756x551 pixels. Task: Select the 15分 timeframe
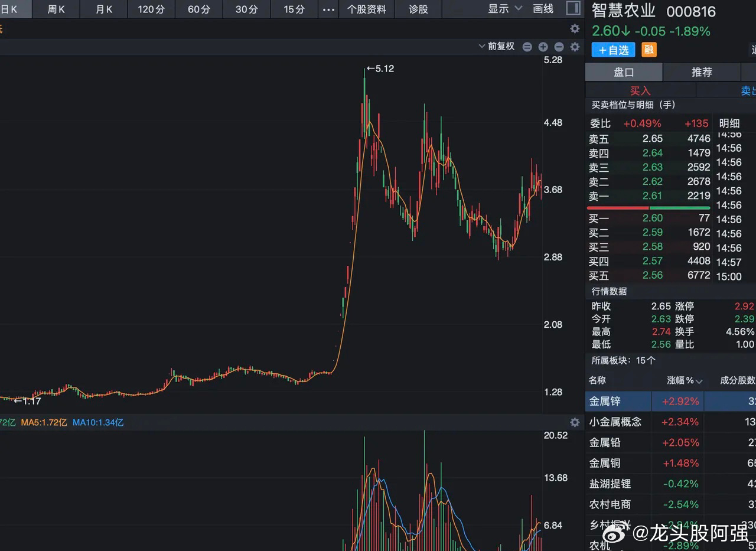click(x=294, y=9)
